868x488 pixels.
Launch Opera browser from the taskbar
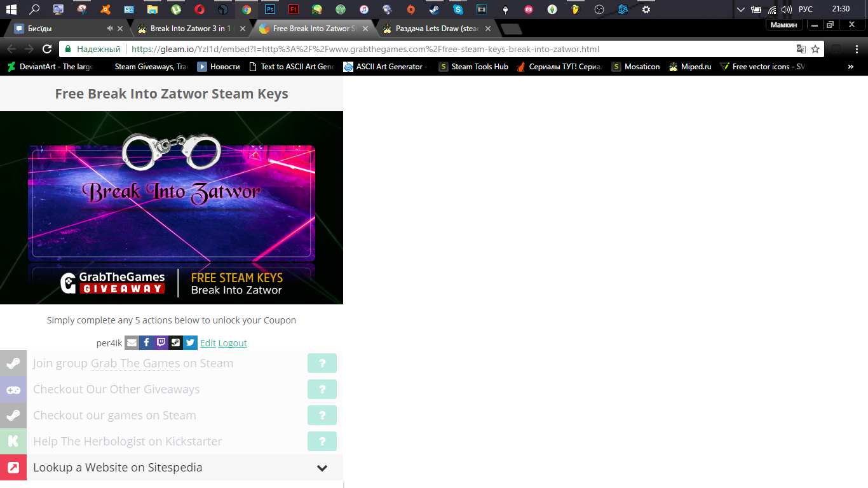(x=200, y=10)
